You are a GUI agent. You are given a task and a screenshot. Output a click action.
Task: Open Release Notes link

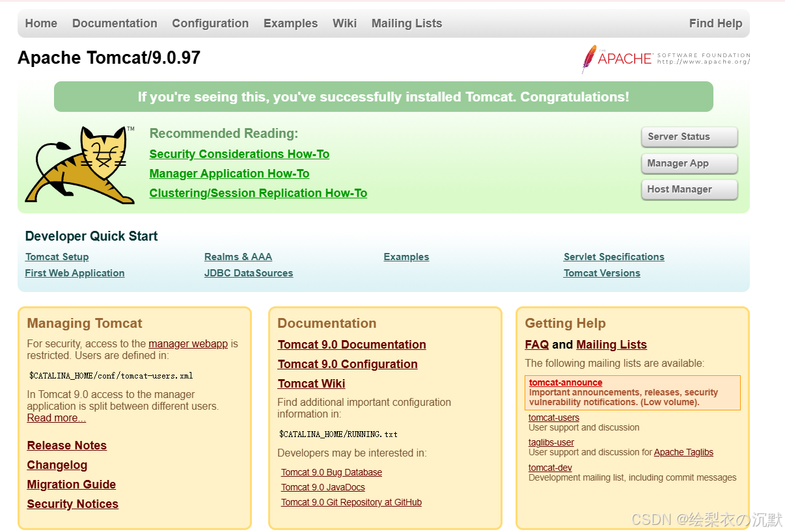pyautogui.click(x=66, y=446)
